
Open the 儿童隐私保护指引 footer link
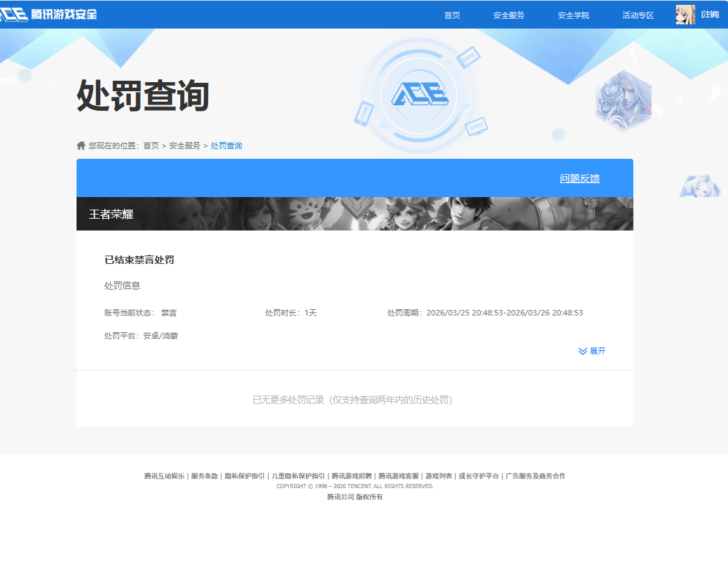(x=298, y=476)
